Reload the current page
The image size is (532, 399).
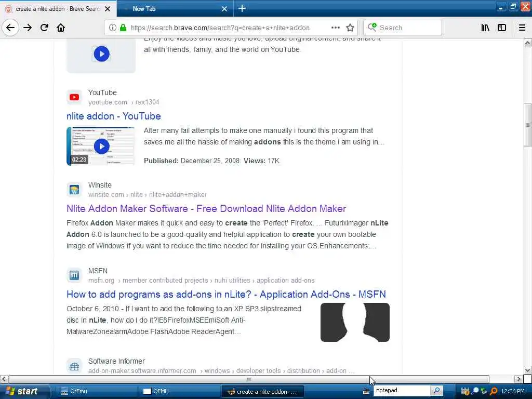(x=45, y=28)
